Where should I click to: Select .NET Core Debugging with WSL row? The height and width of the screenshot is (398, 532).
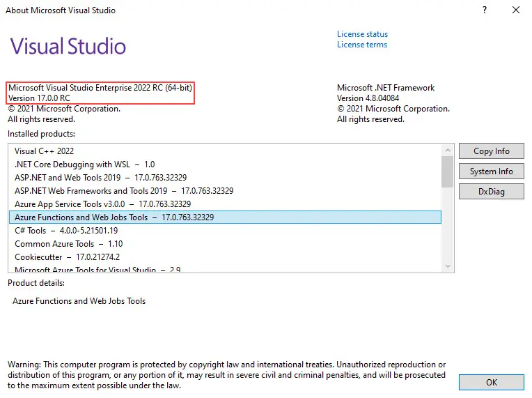click(x=226, y=164)
